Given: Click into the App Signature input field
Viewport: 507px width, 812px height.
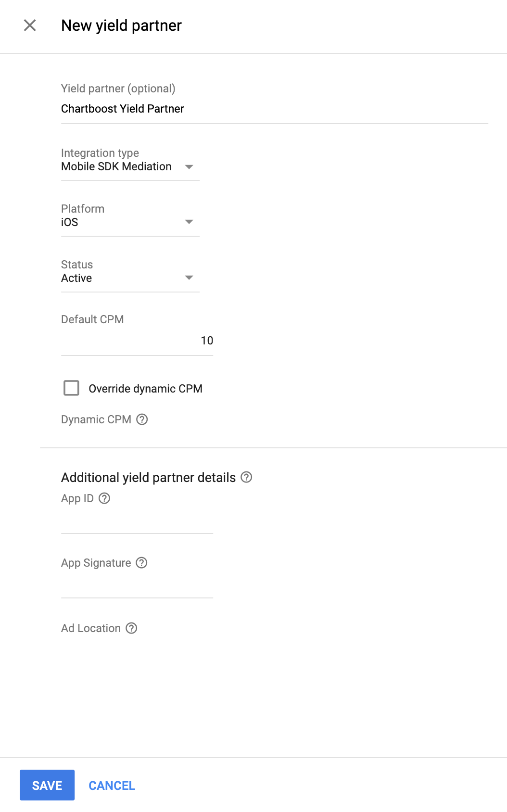Looking at the screenshot, I should click(137, 586).
